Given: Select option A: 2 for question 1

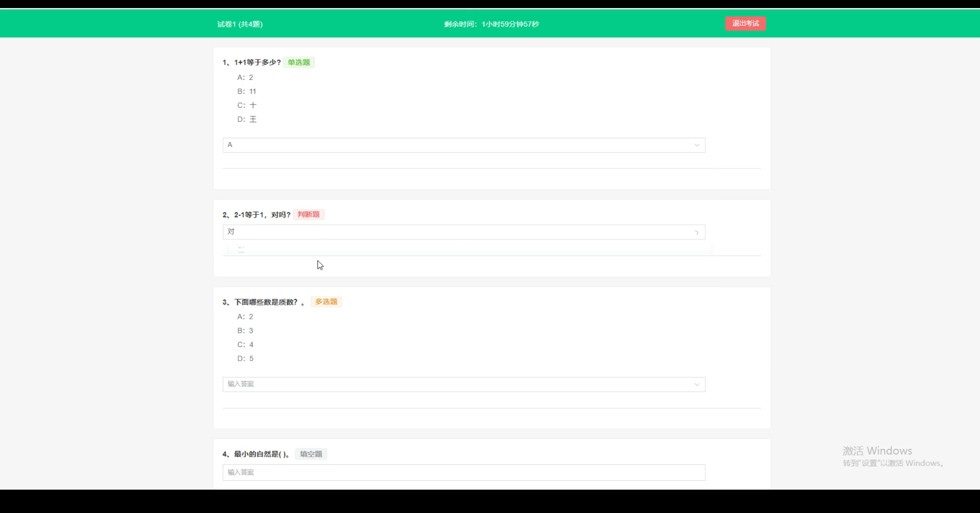Looking at the screenshot, I should [x=245, y=77].
